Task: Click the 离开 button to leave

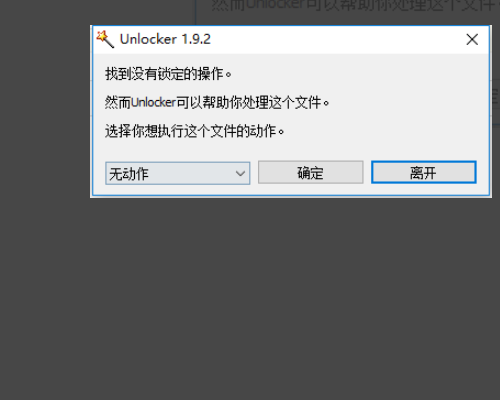Action: click(x=424, y=172)
